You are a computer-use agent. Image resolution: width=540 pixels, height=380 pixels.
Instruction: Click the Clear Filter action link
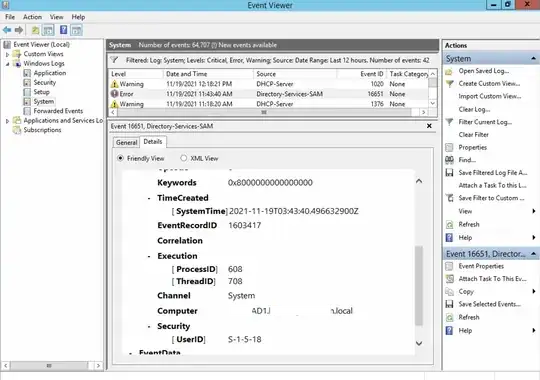474,135
